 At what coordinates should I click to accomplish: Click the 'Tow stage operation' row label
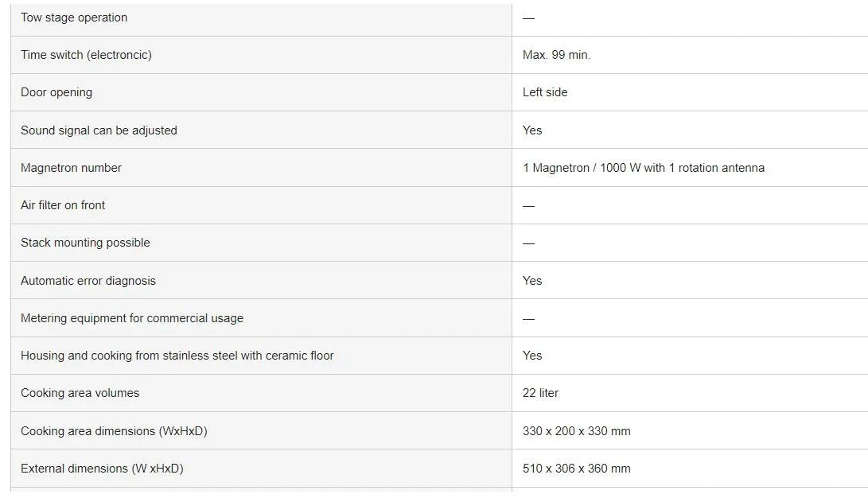tap(74, 18)
